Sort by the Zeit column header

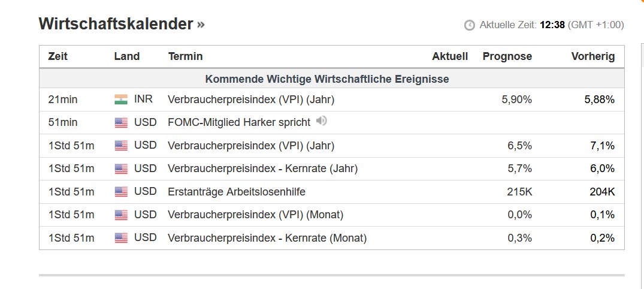(58, 56)
